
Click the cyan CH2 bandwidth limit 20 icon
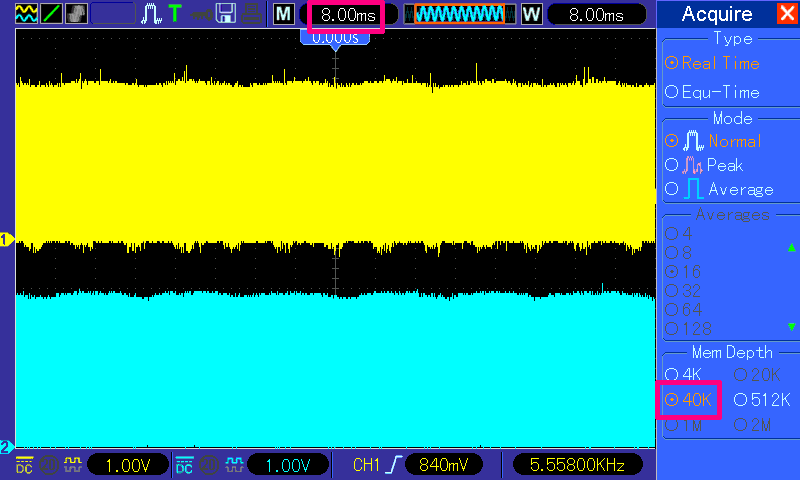tap(209, 465)
